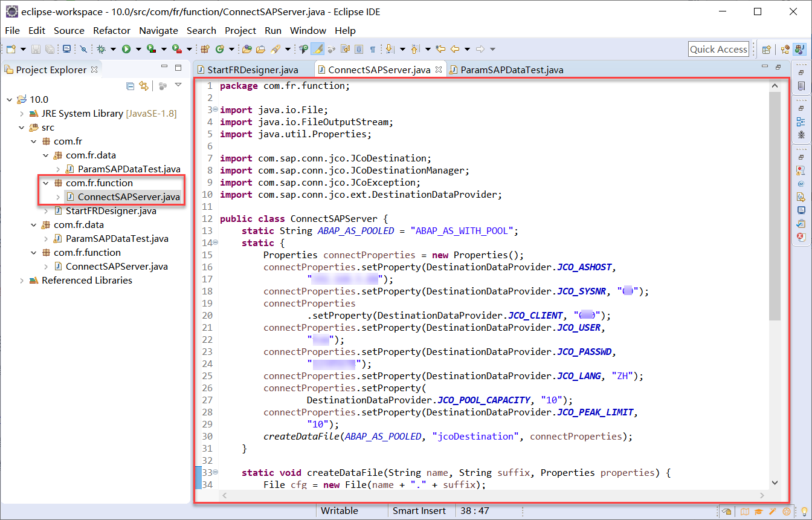Click the Quick Access search box

click(x=718, y=50)
